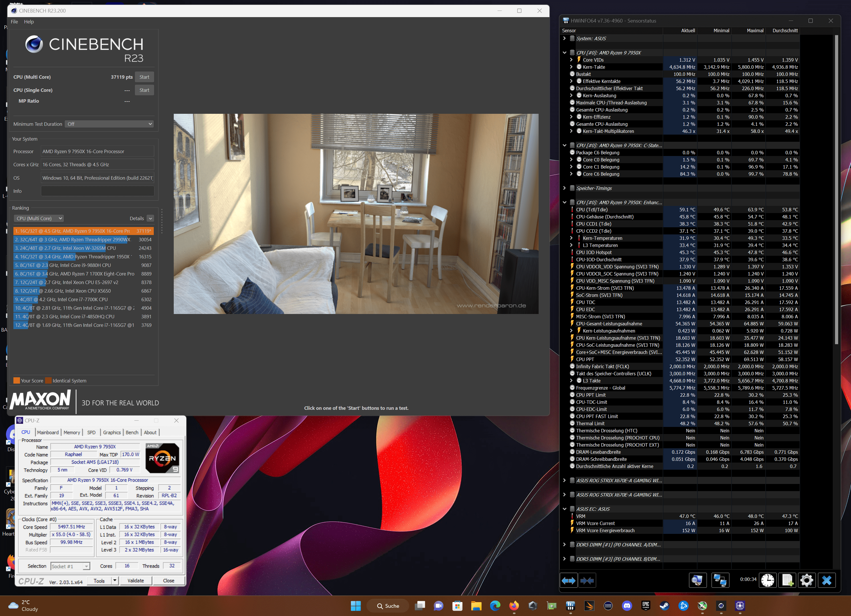
Task: Click the expand-columns double arrow icon in HWiNFO
Action: (569, 580)
